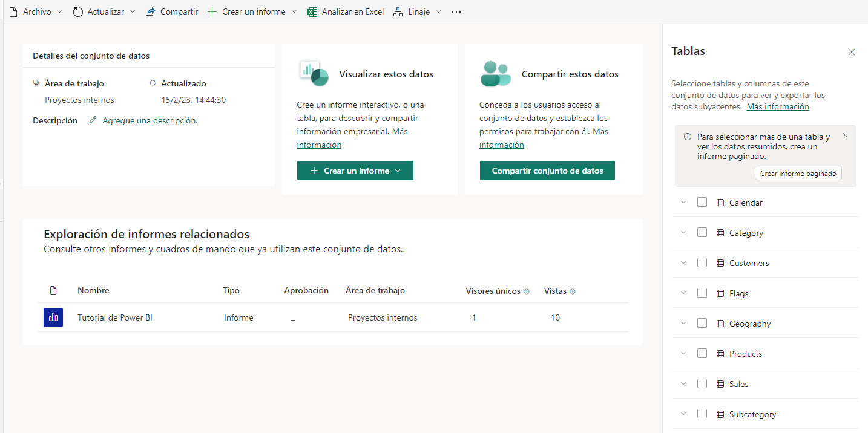
Task: Open the Linaje menu in toolbar
Action: click(x=418, y=12)
